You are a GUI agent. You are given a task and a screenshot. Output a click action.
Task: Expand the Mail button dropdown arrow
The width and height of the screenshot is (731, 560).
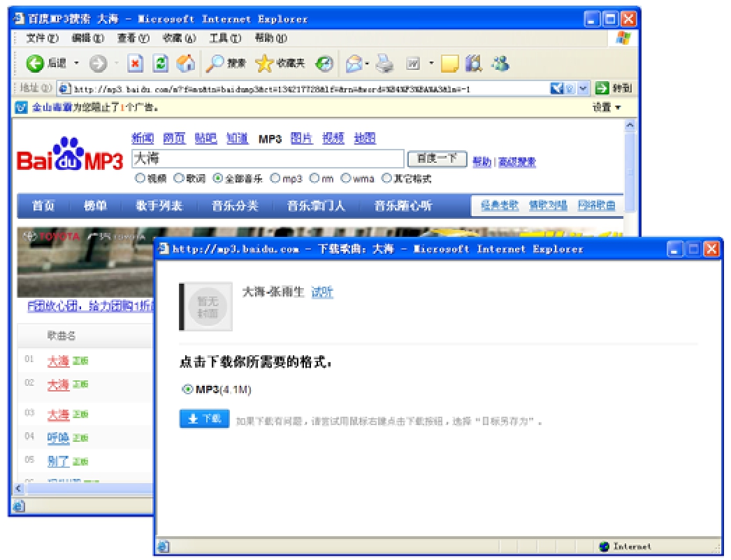pos(368,64)
